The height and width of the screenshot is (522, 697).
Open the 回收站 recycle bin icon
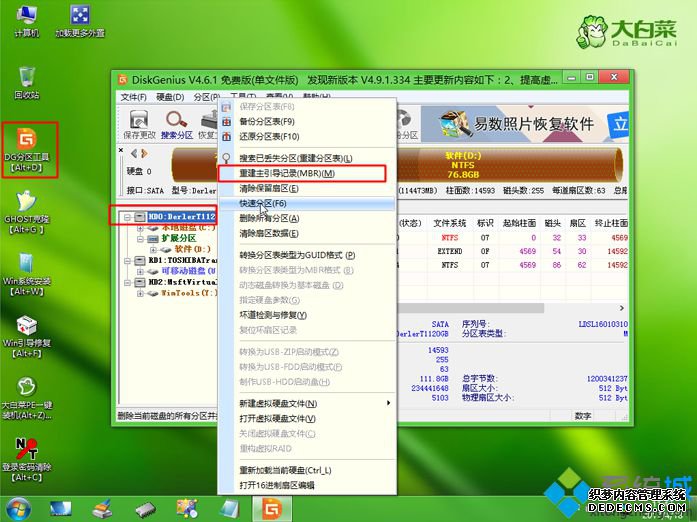pos(27,83)
